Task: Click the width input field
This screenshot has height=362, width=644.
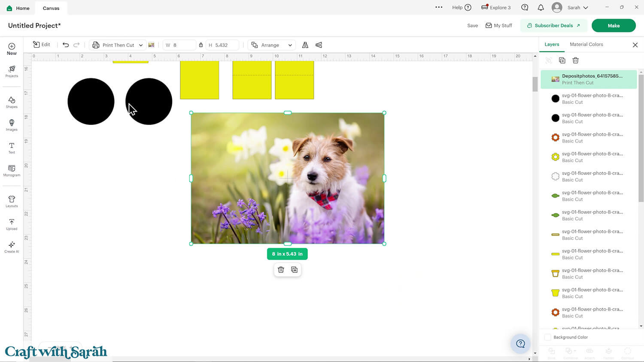Action: pyautogui.click(x=182, y=45)
